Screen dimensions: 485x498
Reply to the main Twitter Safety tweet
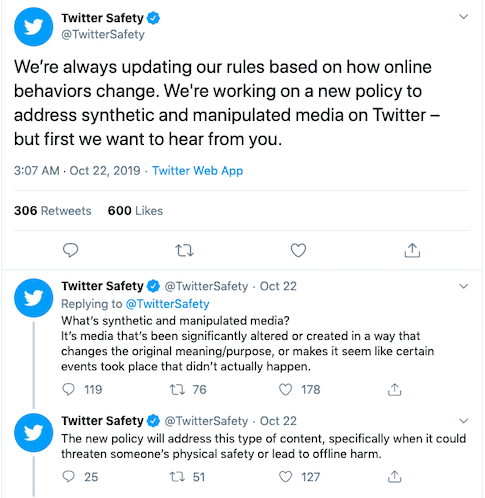pos(70,250)
